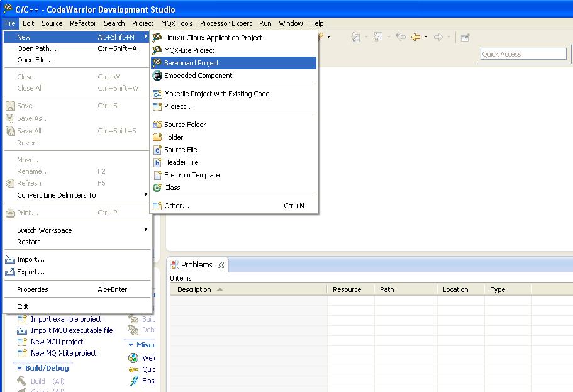The image size is (573, 392).
Task: Click the Project… wizard icon
Action: click(x=157, y=106)
